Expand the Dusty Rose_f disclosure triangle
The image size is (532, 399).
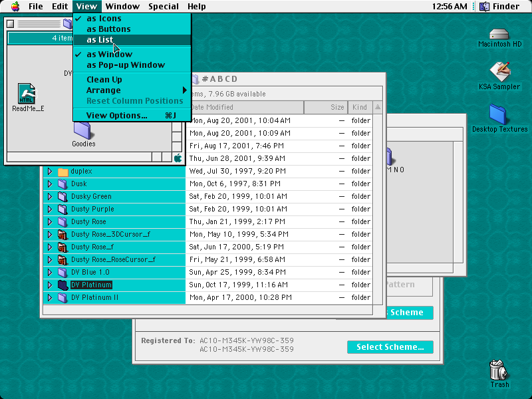(x=50, y=247)
